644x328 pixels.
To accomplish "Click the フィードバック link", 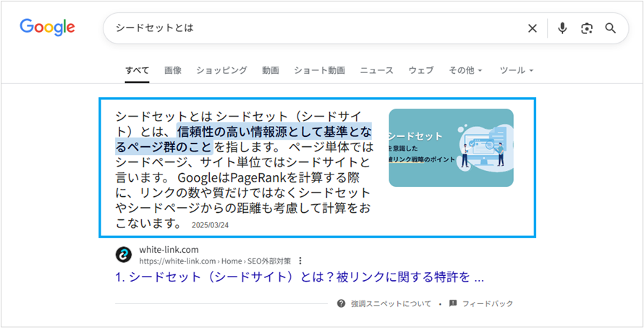I will click(x=488, y=304).
